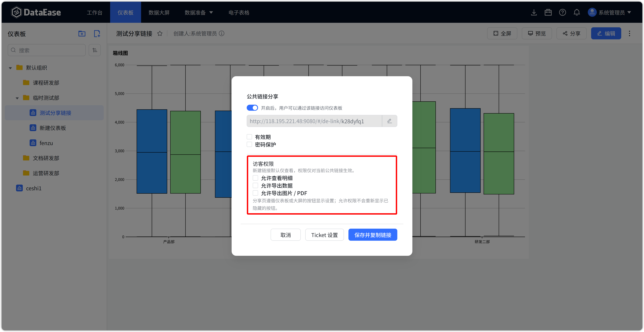The width and height of the screenshot is (644, 332).
Task: Check 允许导出数据 option
Action: 255,185
